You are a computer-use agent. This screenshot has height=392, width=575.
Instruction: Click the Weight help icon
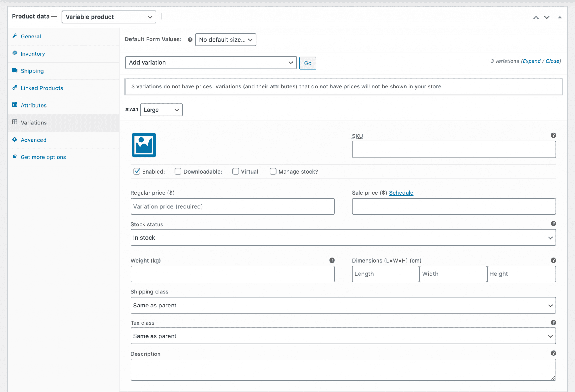pos(332,260)
